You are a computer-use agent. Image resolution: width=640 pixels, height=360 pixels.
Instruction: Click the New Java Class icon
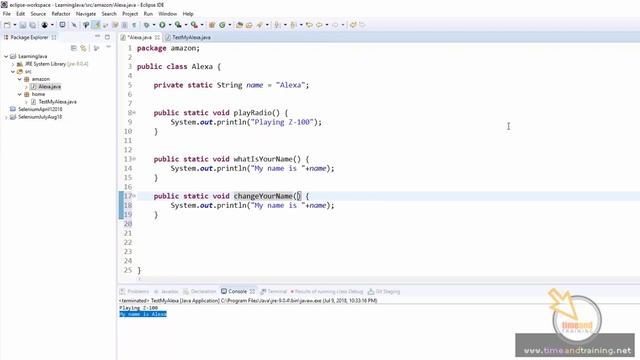click(222, 25)
